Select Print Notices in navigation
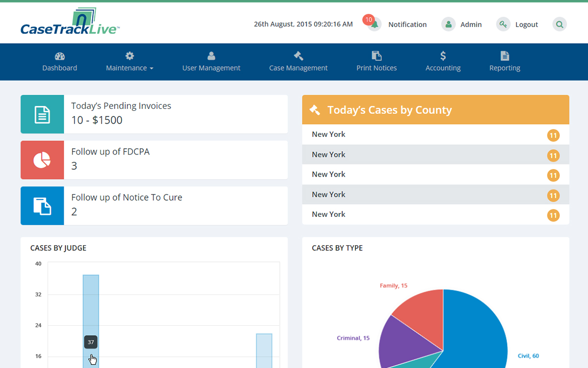The height and width of the screenshot is (368, 588). 376,62
